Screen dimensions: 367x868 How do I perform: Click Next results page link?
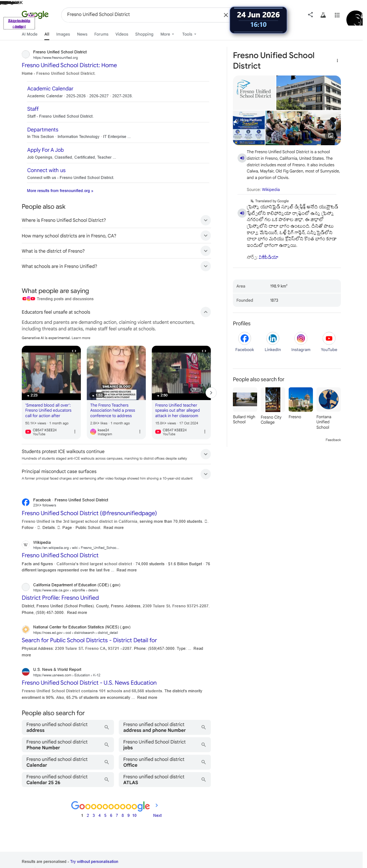coord(157,815)
